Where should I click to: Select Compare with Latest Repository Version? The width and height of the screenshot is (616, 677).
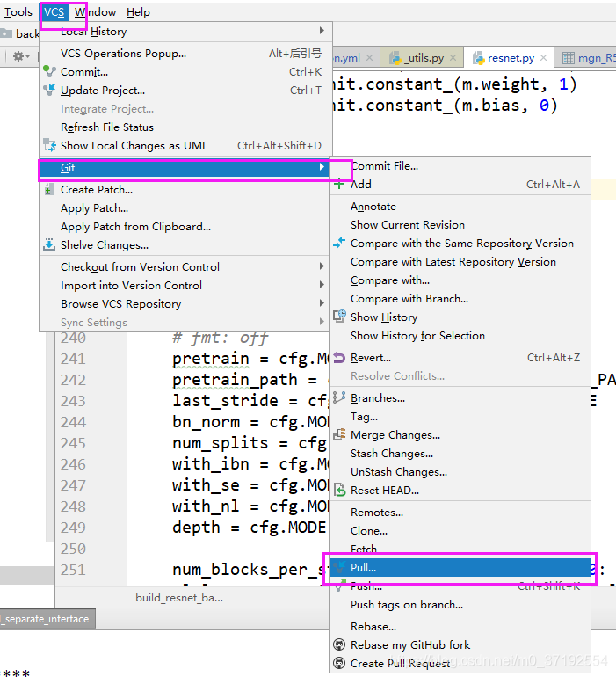point(460,262)
